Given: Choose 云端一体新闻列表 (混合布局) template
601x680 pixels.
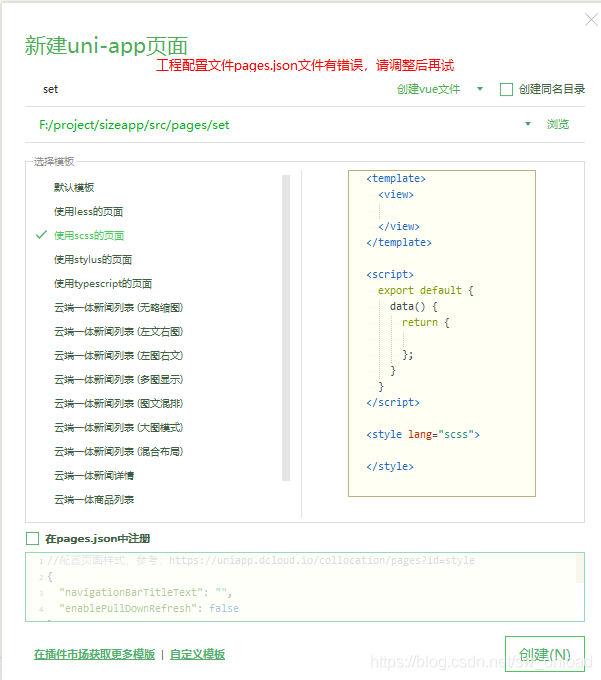Looking at the screenshot, I should coord(118,452).
